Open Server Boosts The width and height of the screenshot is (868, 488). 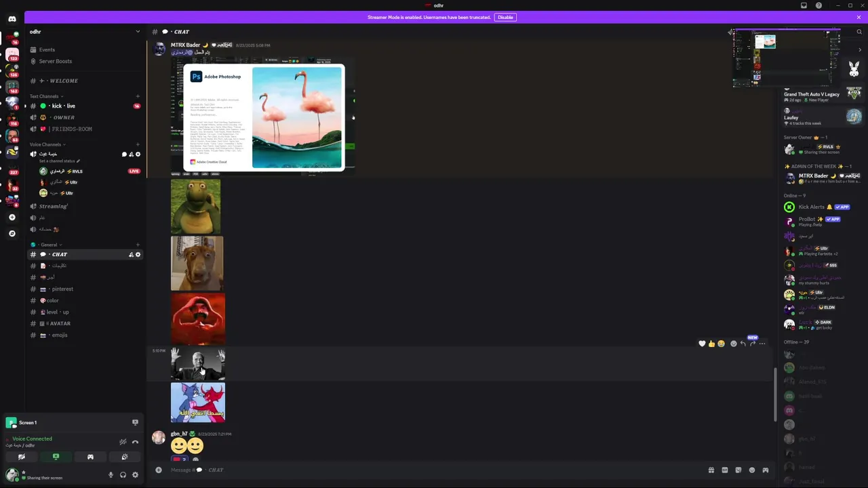(85, 61)
